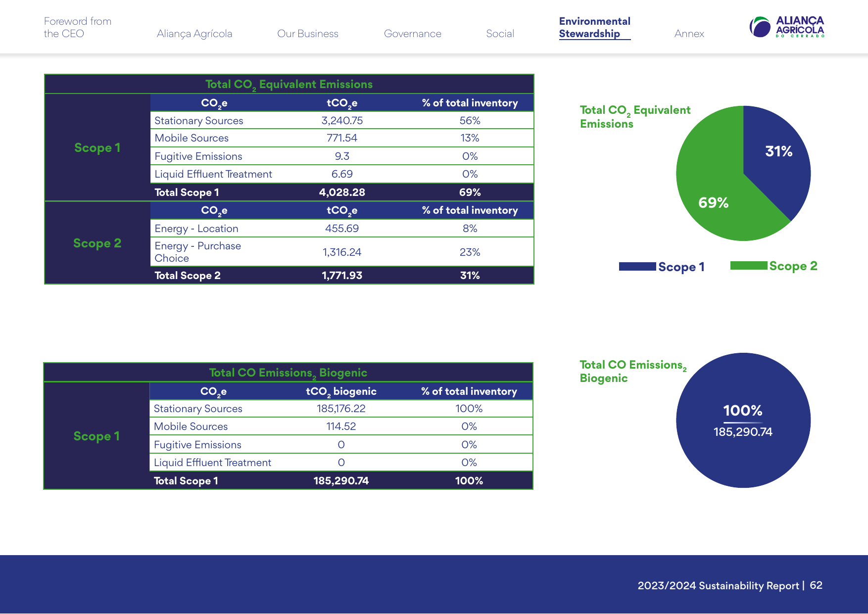868x614 pixels.
Task: Click the Total CO2 Equivalent Emissions table title
Action: (289, 85)
